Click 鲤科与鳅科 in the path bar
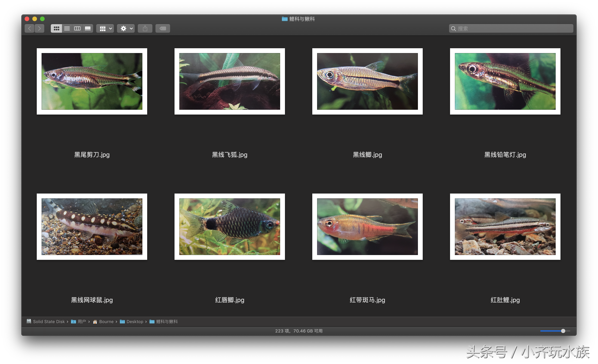Screen dimensions: 598x364 164,322
